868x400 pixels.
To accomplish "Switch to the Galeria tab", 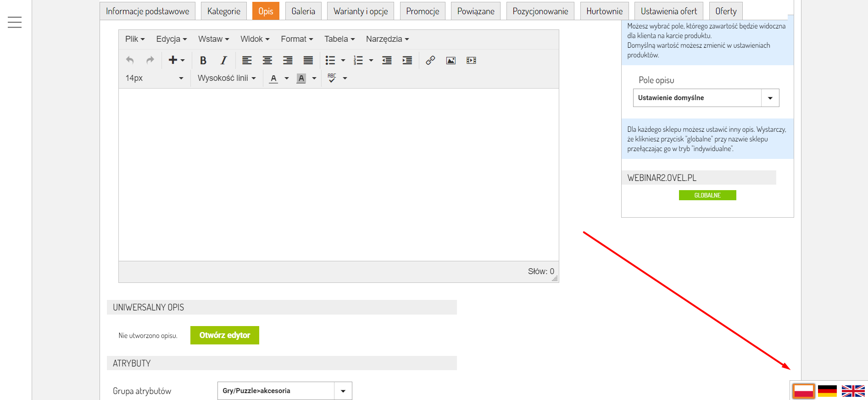I will tap(303, 11).
